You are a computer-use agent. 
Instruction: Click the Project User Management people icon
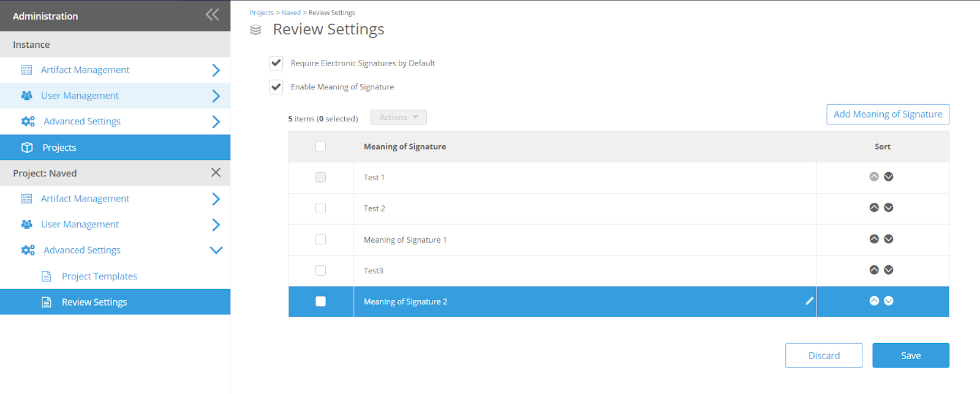tap(27, 224)
